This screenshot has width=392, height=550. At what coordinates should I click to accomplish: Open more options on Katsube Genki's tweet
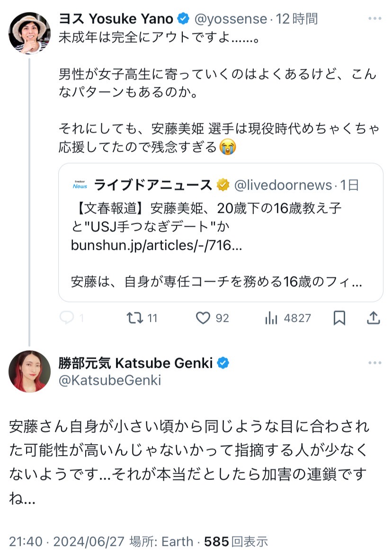pyautogui.click(x=374, y=363)
